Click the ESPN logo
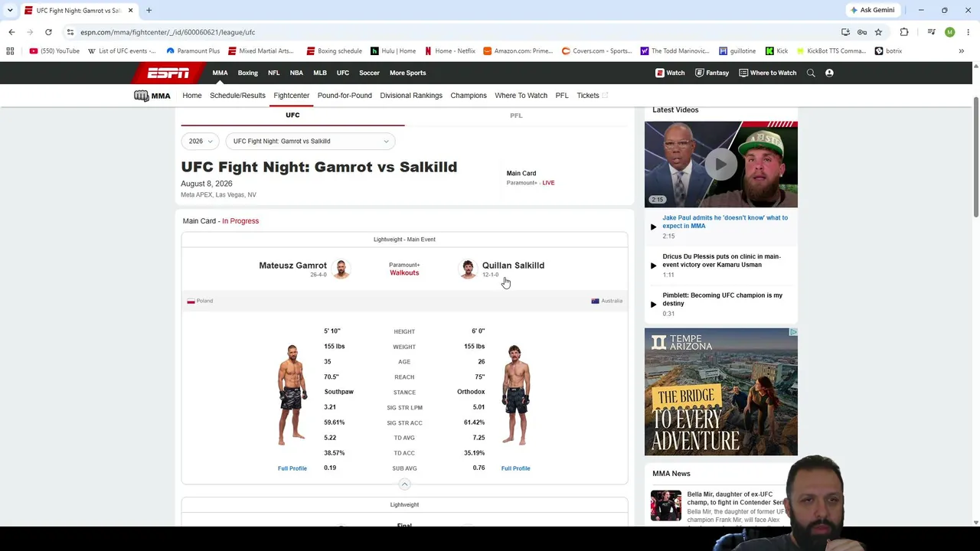Screen dimensions: 980x551 (x=168, y=73)
